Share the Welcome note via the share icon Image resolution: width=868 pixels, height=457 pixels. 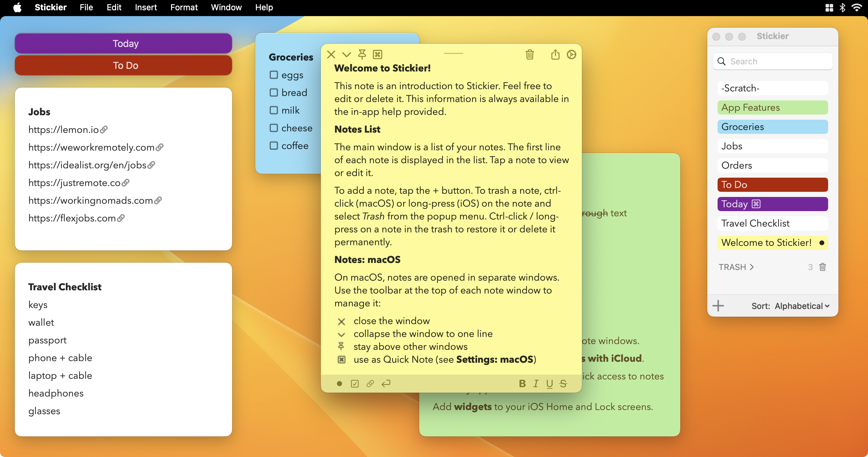[x=555, y=54]
